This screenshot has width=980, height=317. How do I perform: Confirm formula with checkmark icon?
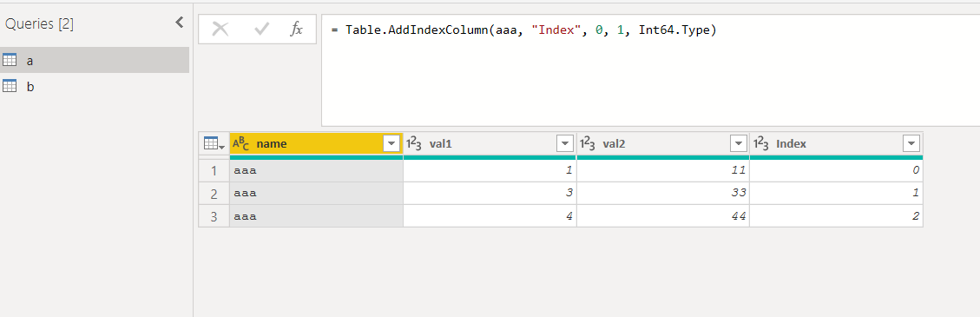pyautogui.click(x=261, y=29)
